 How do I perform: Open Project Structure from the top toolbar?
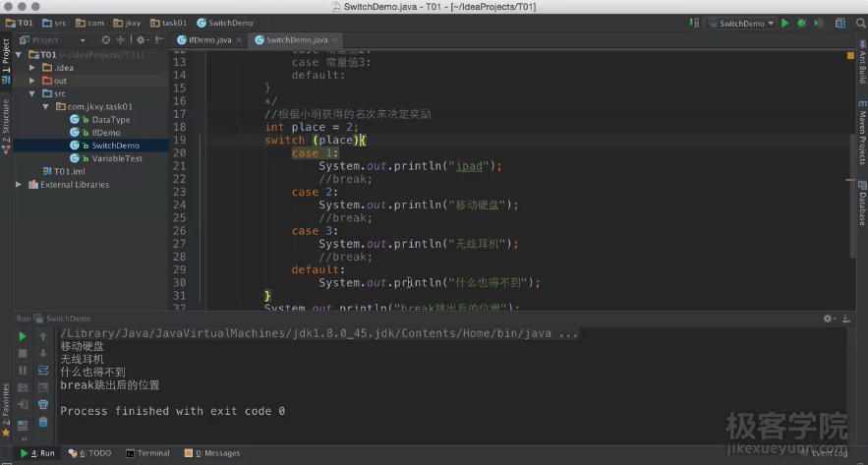838,23
